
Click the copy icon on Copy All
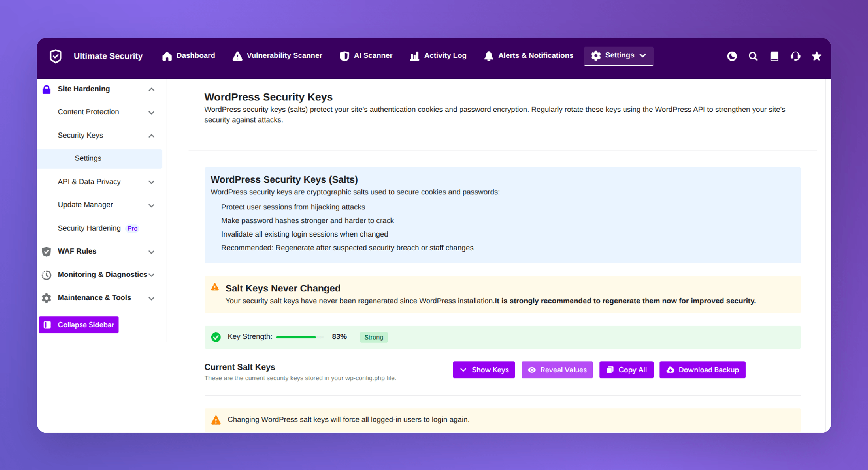[x=610, y=370]
